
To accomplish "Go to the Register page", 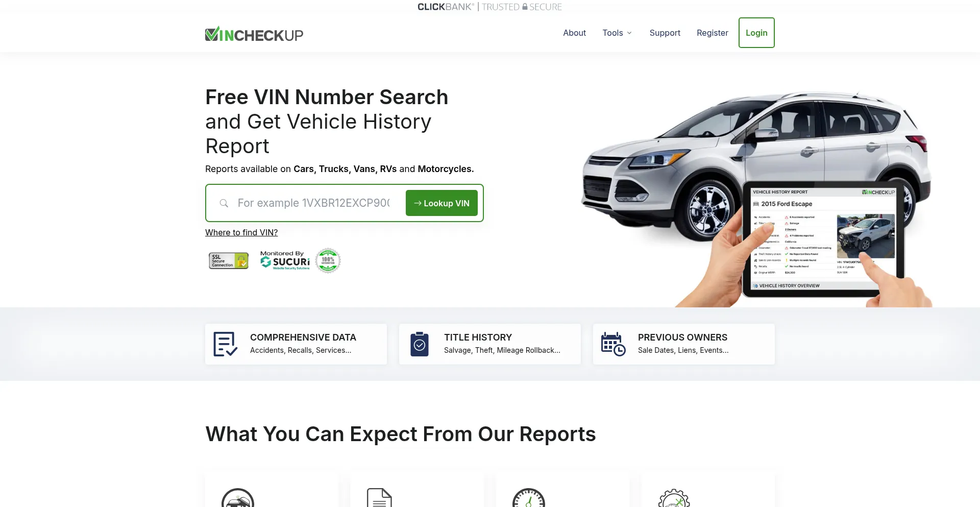I will (x=712, y=33).
